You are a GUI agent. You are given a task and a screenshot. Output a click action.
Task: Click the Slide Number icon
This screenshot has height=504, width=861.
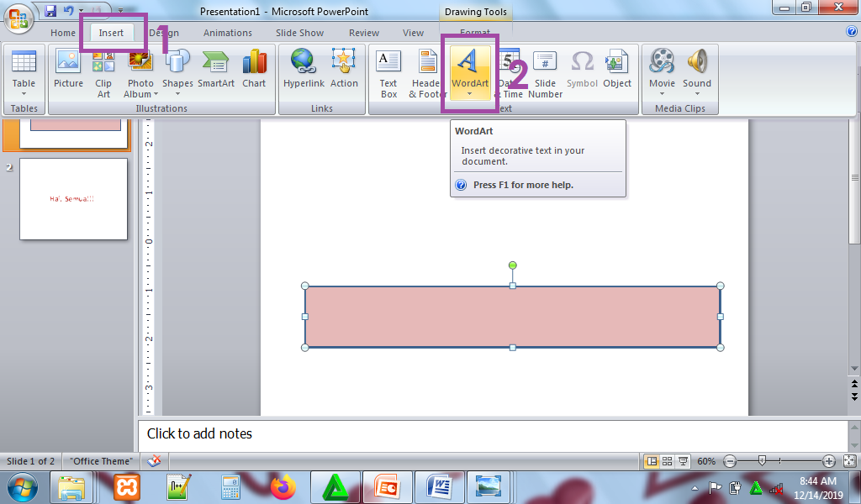tap(545, 73)
